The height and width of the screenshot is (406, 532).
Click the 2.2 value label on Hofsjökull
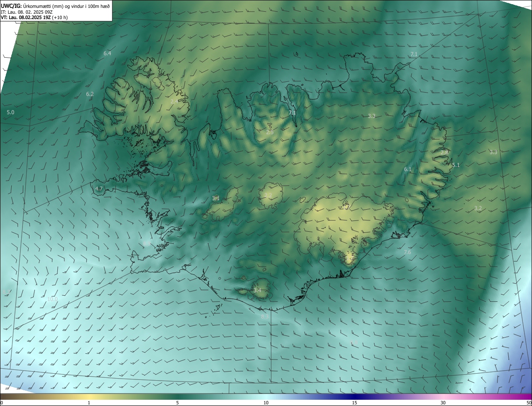[x=268, y=195]
